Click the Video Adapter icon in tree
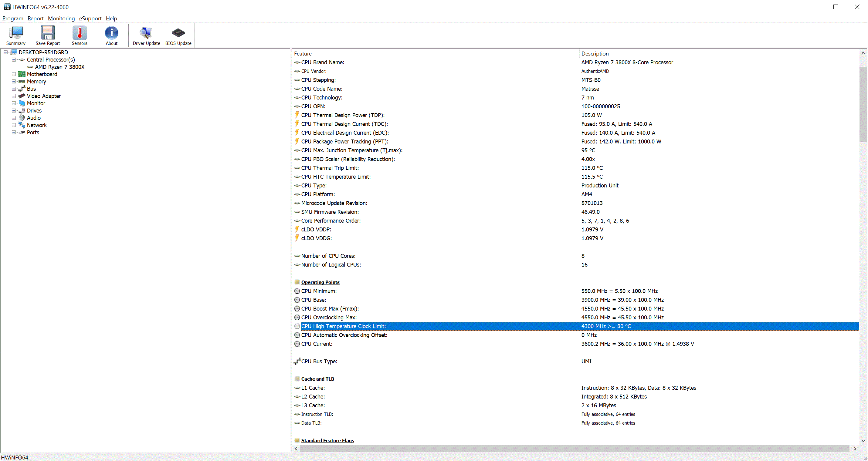This screenshot has width=868, height=461. coord(22,96)
